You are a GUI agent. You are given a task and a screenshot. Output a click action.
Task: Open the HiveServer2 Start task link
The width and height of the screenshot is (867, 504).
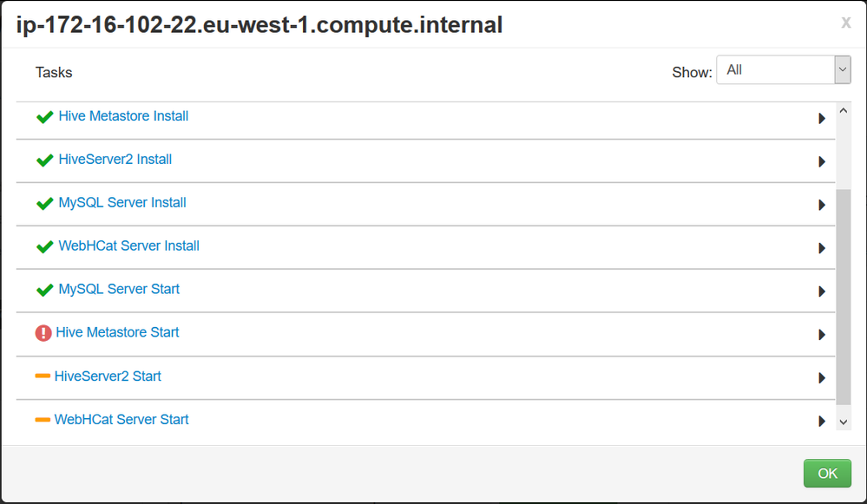pos(108,376)
